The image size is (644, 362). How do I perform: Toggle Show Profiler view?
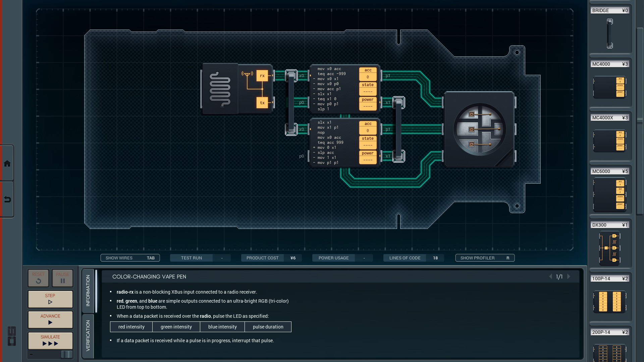coord(485,258)
